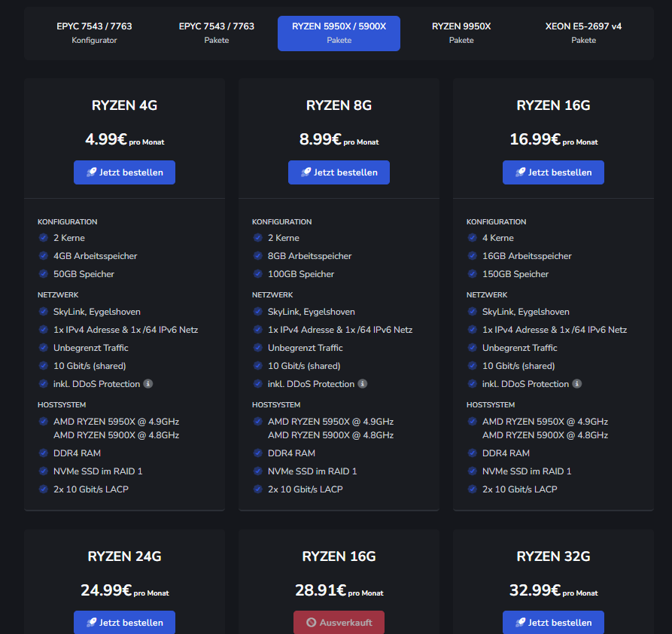This screenshot has height=634, width=672.
Task: Click the 4.99€ pro Monat price
Action: (x=124, y=139)
